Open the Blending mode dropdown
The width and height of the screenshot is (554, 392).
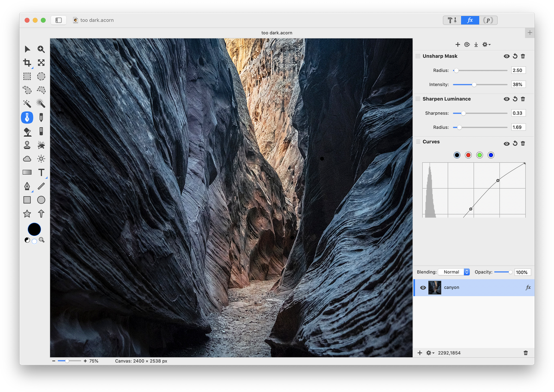[454, 272]
